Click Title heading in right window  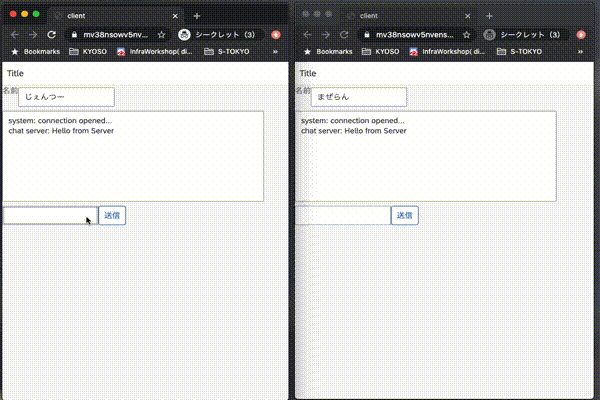[x=308, y=73]
